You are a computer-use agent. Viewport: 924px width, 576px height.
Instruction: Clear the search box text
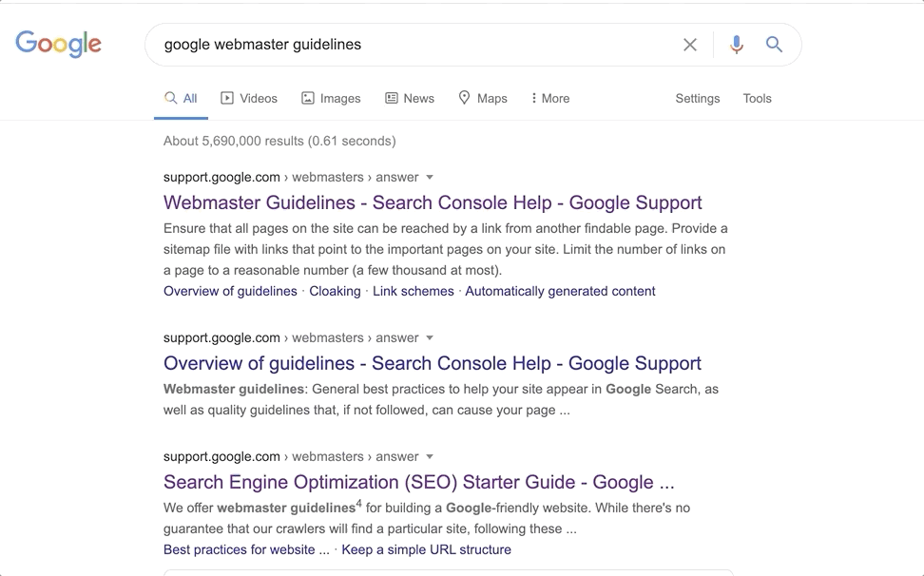coord(690,45)
